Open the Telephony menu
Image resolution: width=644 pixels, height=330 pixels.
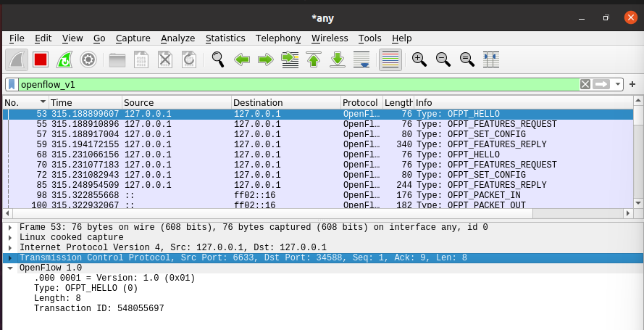coord(278,38)
